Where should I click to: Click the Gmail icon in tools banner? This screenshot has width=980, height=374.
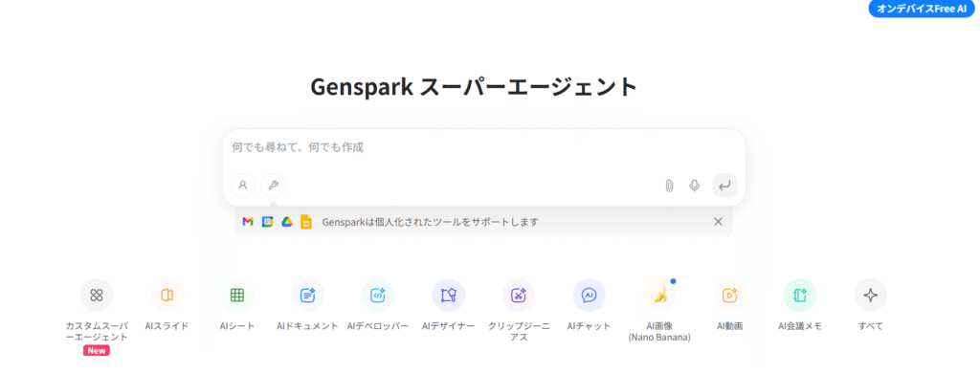pos(248,222)
